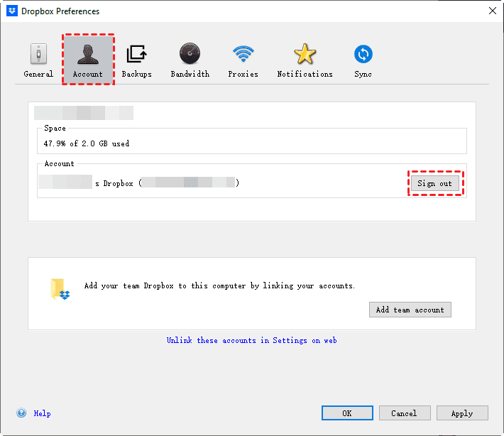The height and width of the screenshot is (436, 504).
Task: Click the 'Add your team Dropbox' description text
Action: pyautogui.click(x=219, y=286)
